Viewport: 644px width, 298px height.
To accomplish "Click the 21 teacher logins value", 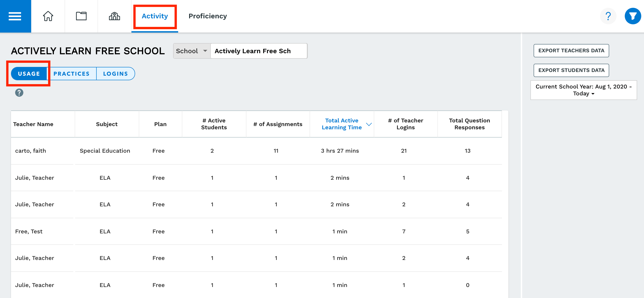I will pyautogui.click(x=404, y=151).
